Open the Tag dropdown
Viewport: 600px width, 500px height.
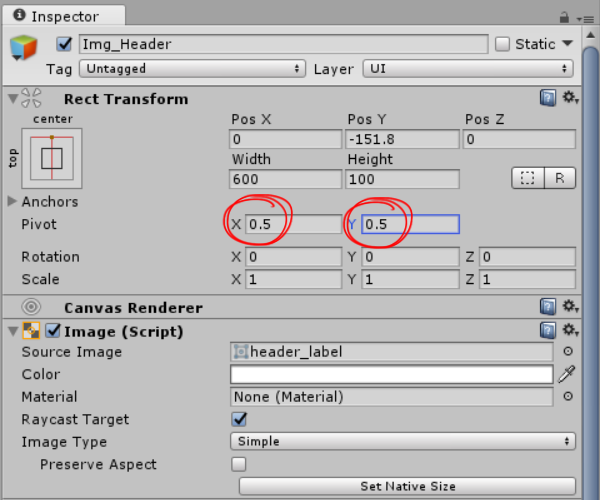192,69
